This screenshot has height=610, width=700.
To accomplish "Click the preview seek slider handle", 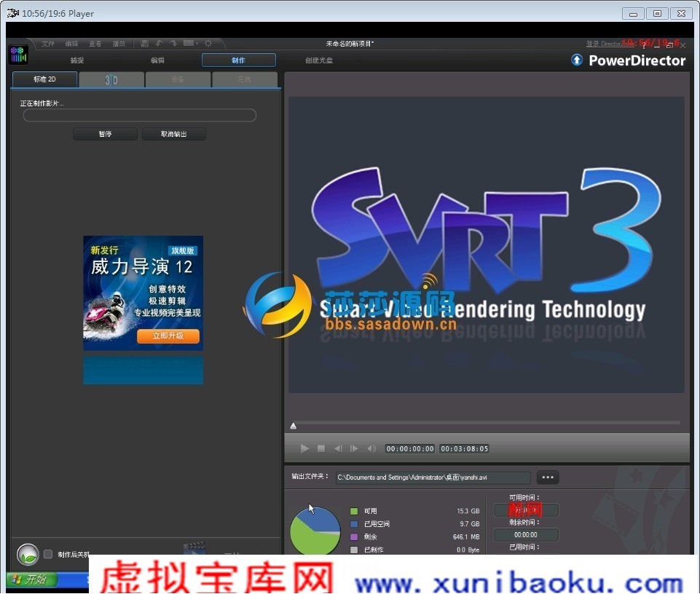I will 294,426.
